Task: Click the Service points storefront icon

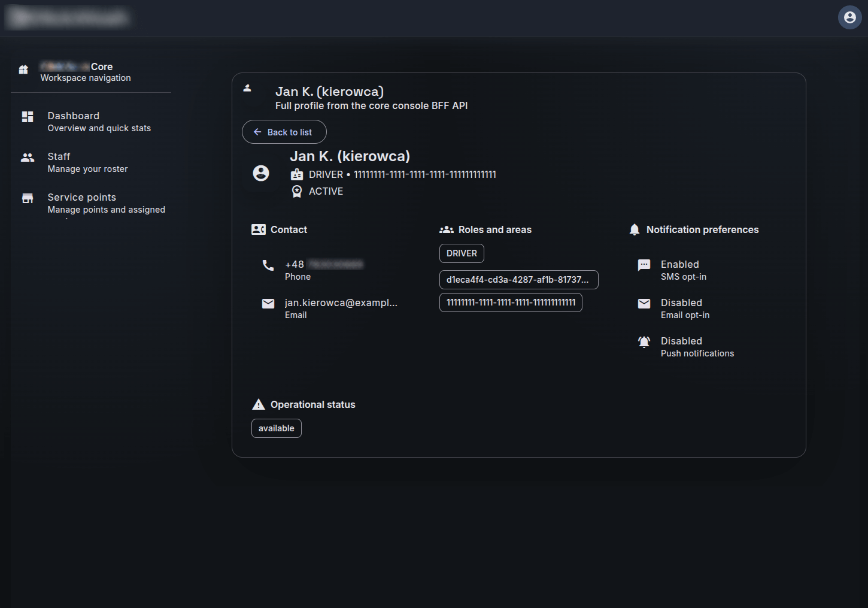Action: coord(28,198)
